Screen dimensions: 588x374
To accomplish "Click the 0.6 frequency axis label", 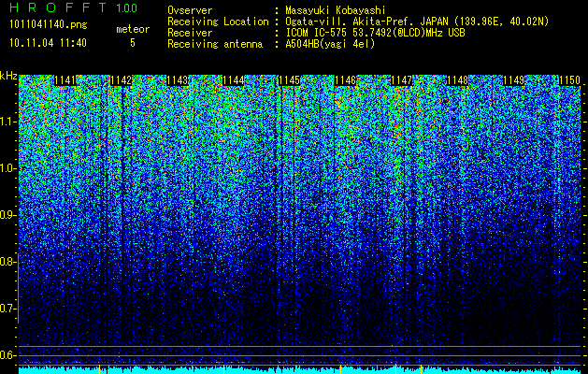I will click(x=7, y=355).
